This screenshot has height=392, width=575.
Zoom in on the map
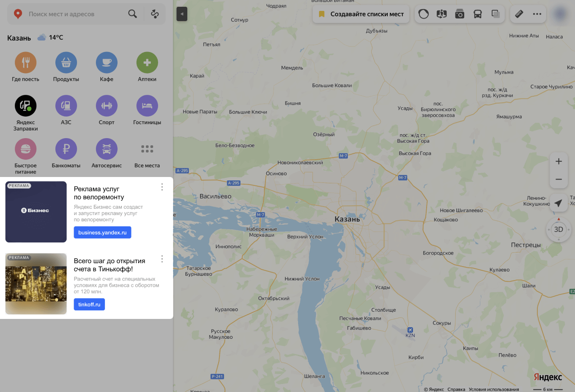click(559, 161)
